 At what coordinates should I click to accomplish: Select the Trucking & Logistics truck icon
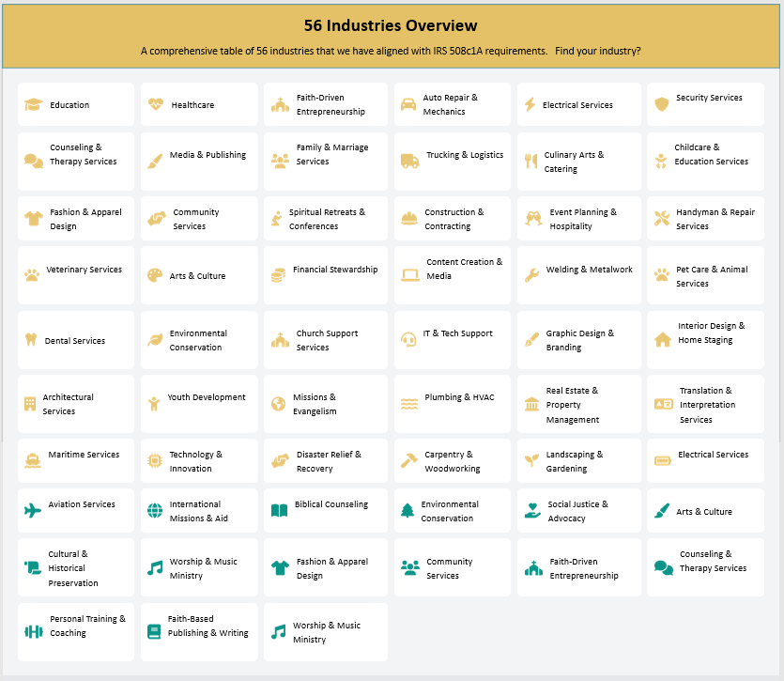click(410, 162)
